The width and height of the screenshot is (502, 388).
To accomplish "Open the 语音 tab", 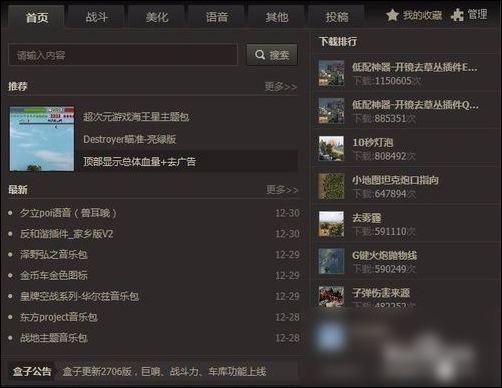I will pos(217,16).
